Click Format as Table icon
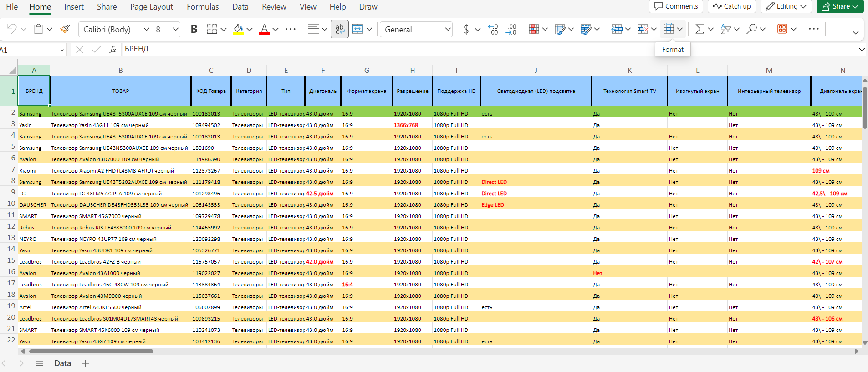This screenshot has width=868, height=372. 560,29
